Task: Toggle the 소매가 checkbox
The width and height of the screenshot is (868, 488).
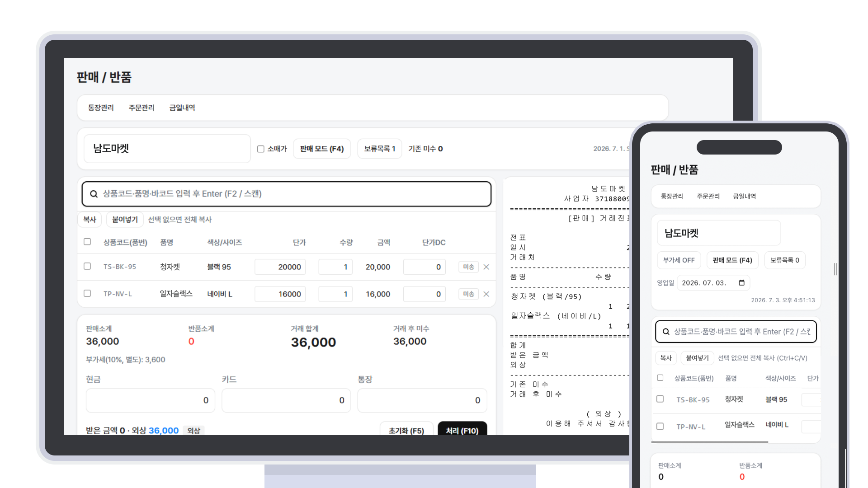Action: [261, 149]
